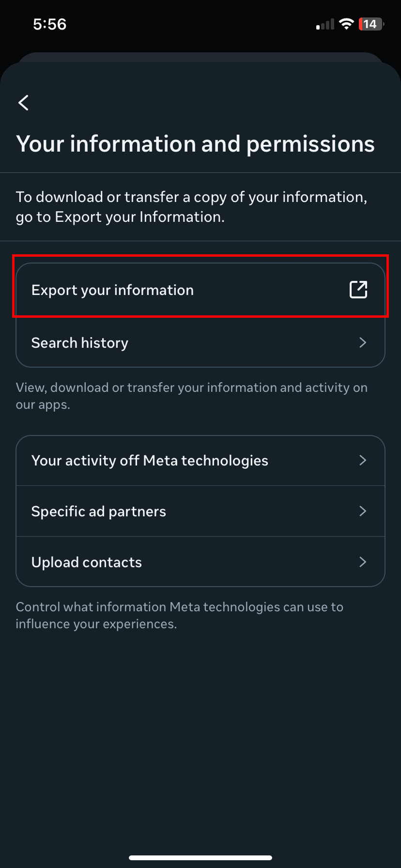Tap the Upload contacts chevron arrow

pyautogui.click(x=363, y=562)
